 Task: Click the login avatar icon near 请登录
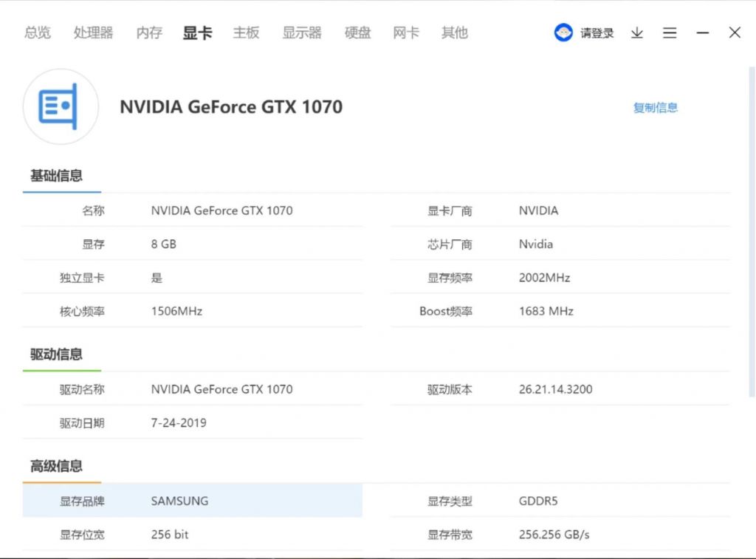pos(563,32)
